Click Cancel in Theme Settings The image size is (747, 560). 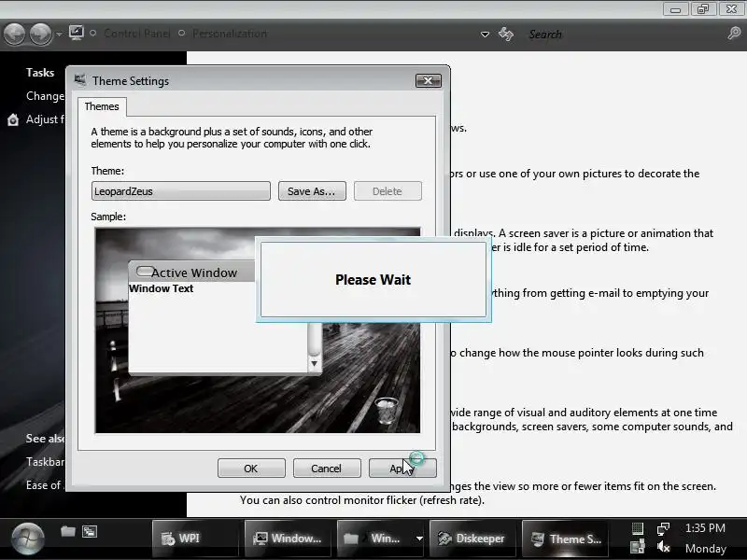click(x=326, y=469)
